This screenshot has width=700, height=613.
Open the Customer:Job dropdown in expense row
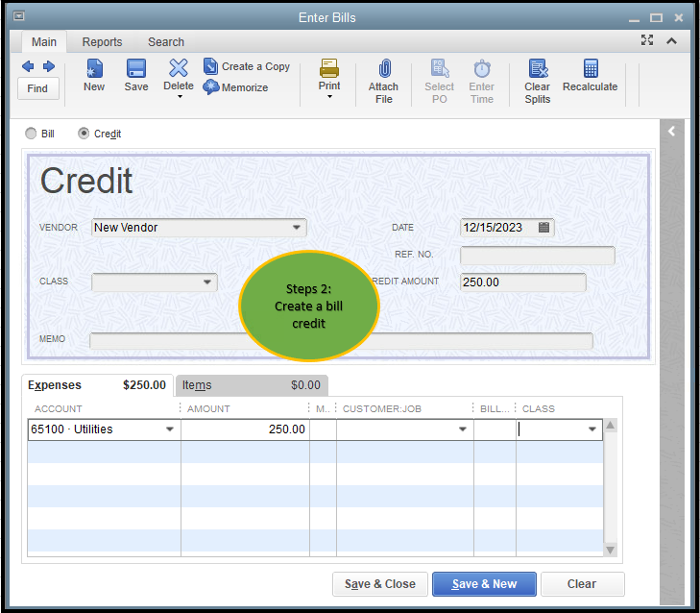click(x=463, y=429)
